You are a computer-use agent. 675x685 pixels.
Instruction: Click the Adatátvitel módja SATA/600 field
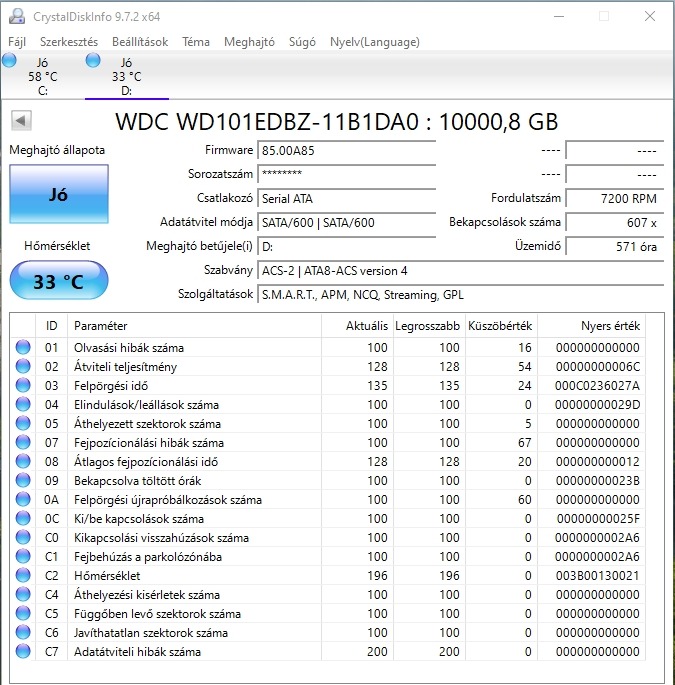point(347,222)
